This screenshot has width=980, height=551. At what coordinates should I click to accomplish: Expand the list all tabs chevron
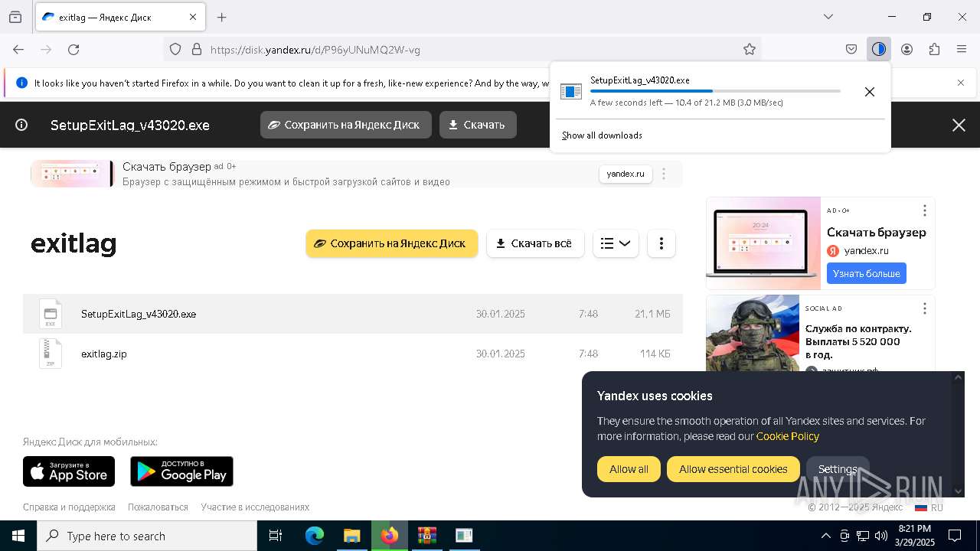click(x=828, y=17)
